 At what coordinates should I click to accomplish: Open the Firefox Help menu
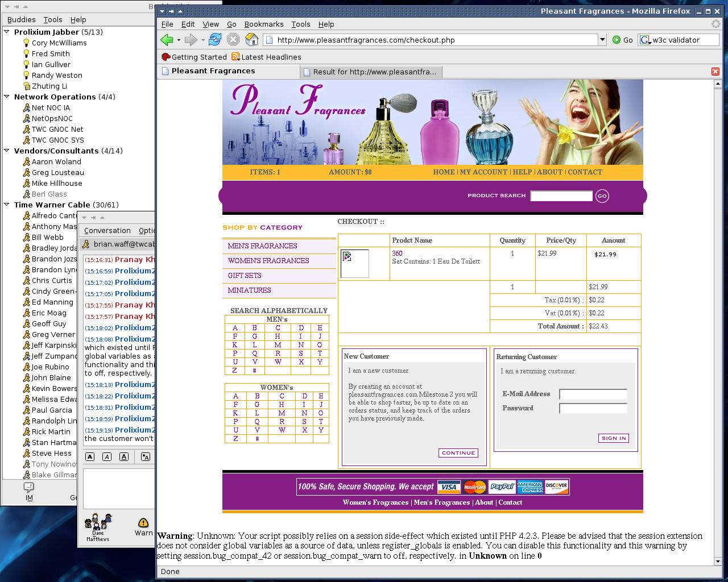[326, 24]
